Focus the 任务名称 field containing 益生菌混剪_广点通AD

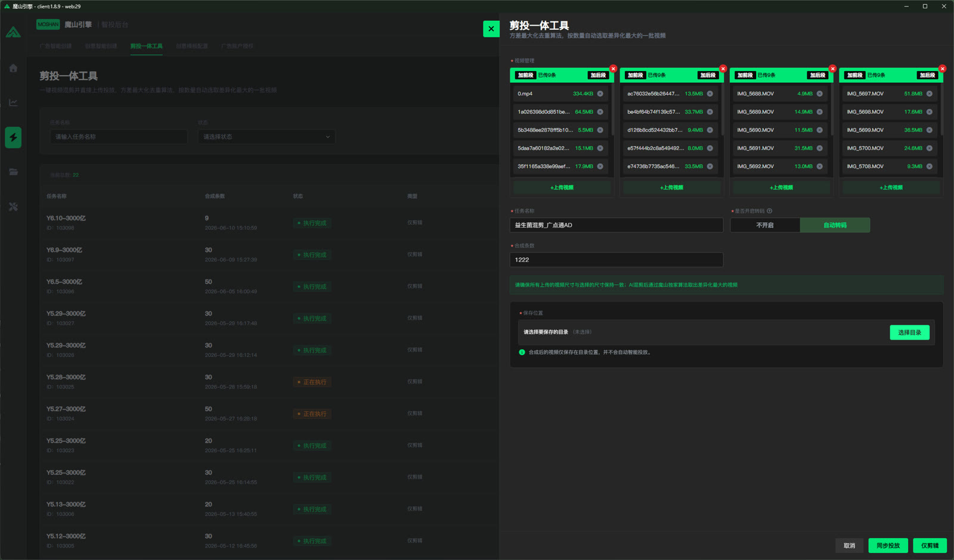pos(616,225)
